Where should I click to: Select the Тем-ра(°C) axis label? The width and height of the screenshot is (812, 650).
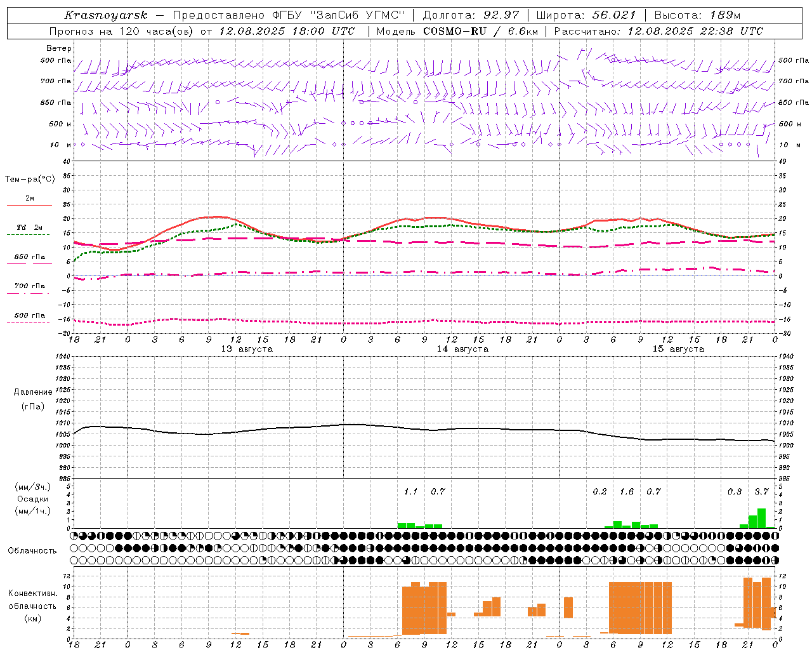(30, 180)
